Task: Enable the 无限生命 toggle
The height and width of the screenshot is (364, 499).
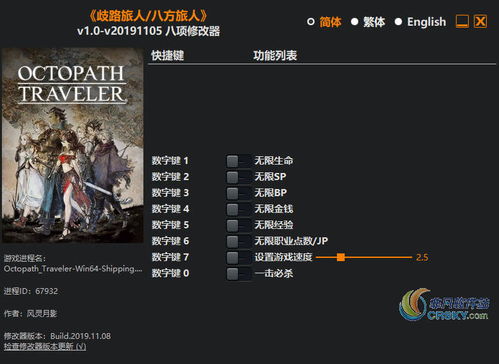Action: [238, 161]
